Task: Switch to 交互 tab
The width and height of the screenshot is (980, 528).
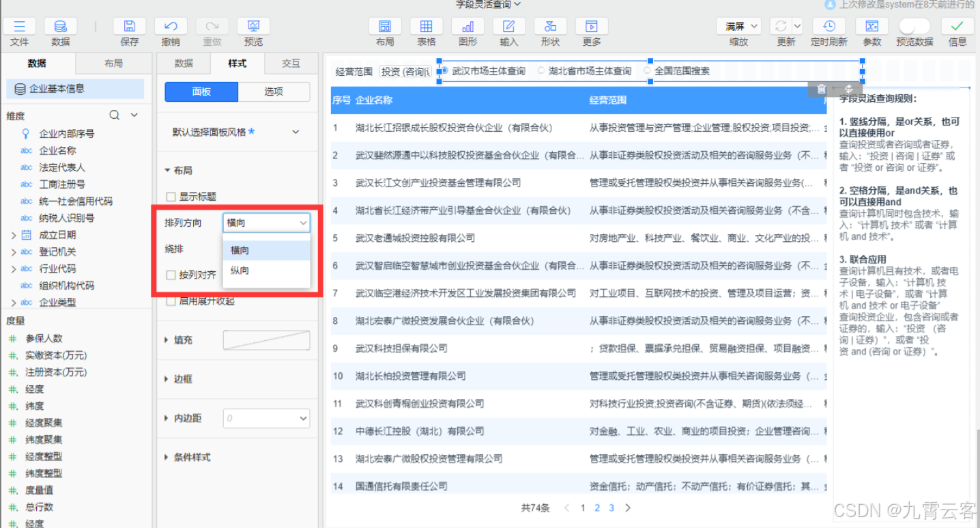Action: pos(291,64)
